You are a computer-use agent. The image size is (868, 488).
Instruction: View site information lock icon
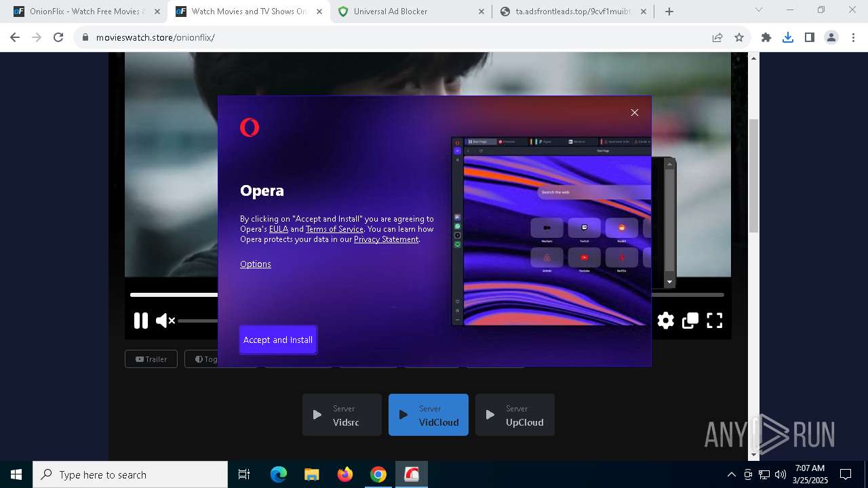85,37
